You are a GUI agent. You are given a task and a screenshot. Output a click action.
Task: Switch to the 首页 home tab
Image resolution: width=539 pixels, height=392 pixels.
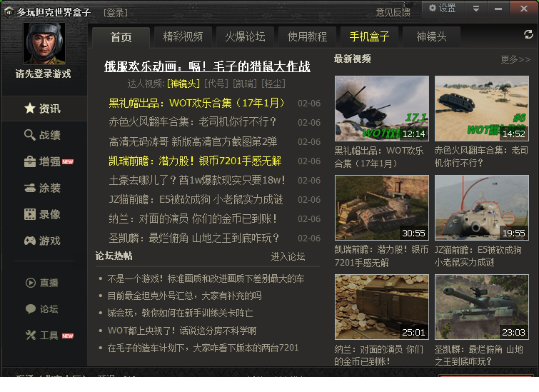(x=121, y=37)
